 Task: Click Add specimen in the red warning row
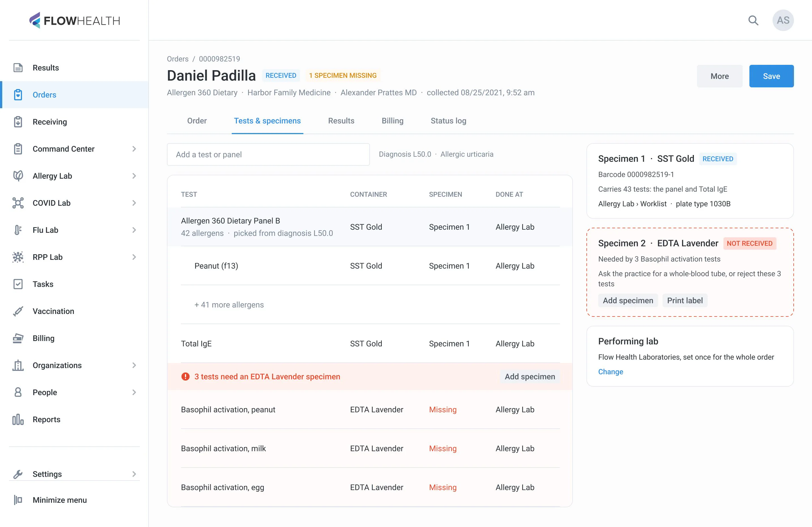tap(529, 376)
